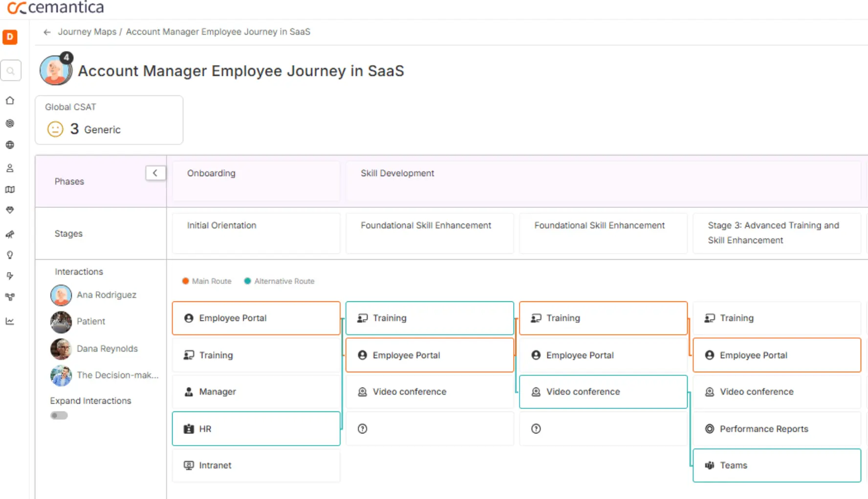Open the workflow nodes icon in sidebar
This screenshot has height=499, width=868.
click(x=10, y=297)
